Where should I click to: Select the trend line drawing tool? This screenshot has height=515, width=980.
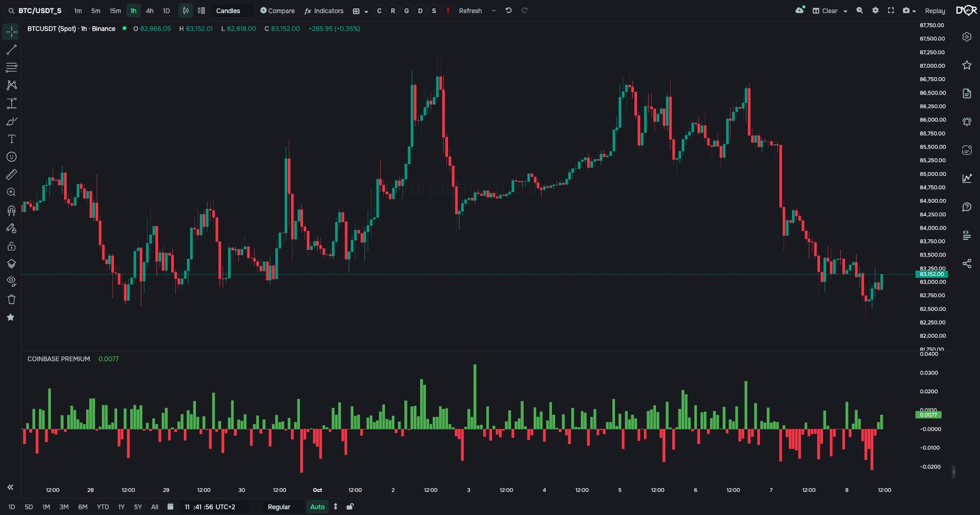coord(11,50)
